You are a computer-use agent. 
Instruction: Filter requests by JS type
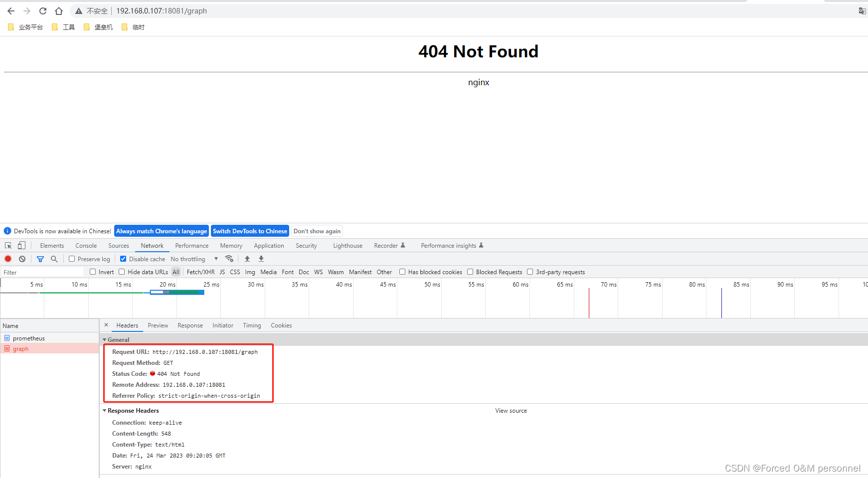click(222, 272)
